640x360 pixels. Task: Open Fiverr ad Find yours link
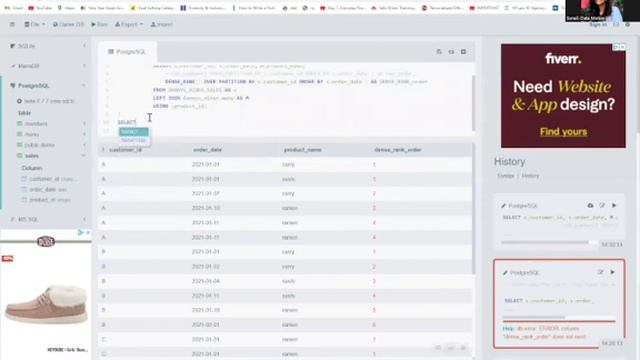[563, 131]
